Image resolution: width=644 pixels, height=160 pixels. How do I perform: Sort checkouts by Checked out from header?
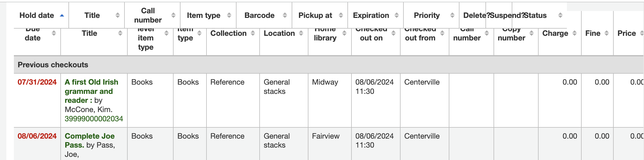pos(420,38)
